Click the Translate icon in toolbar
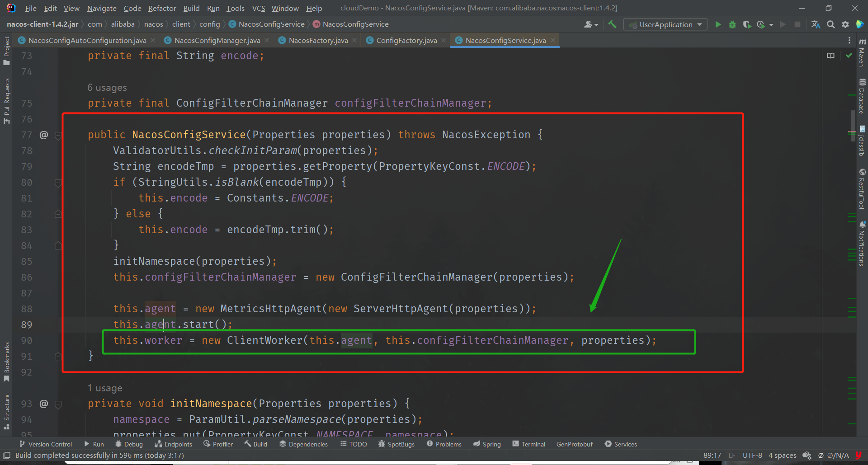 coord(816,24)
